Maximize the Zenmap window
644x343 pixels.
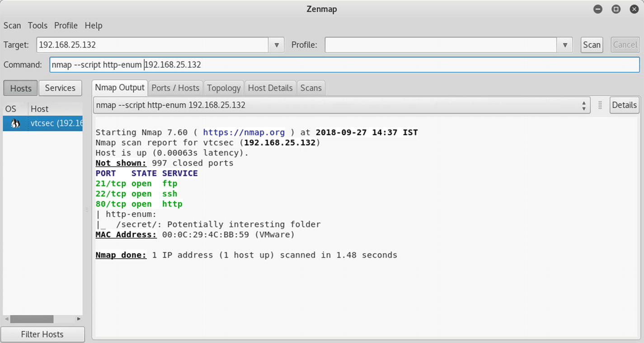(616, 9)
